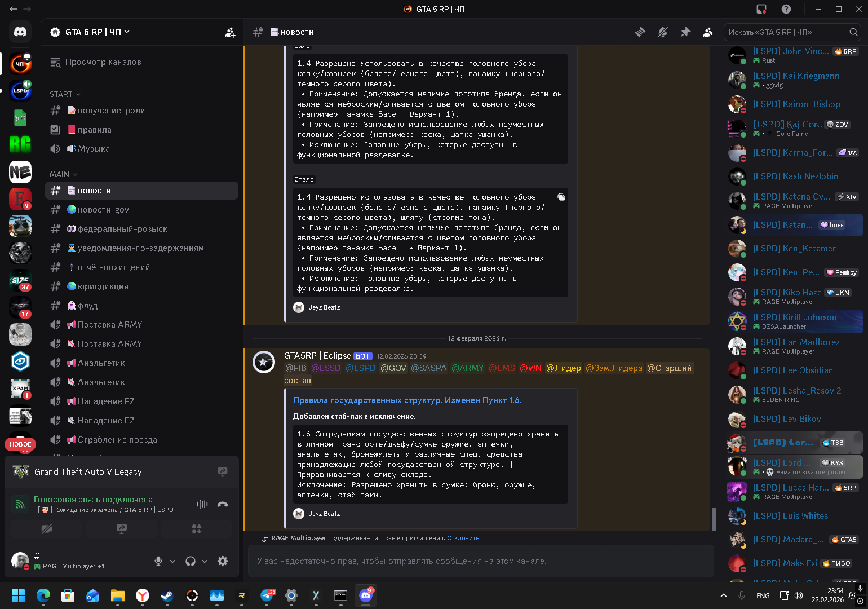Open noise suppression settings waveform icon
Image resolution: width=868 pixels, height=609 pixels.
[x=202, y=504]
